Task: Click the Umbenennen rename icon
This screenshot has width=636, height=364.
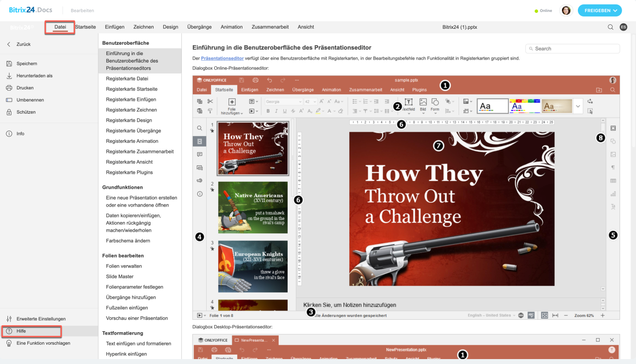Action: [9, 100]
